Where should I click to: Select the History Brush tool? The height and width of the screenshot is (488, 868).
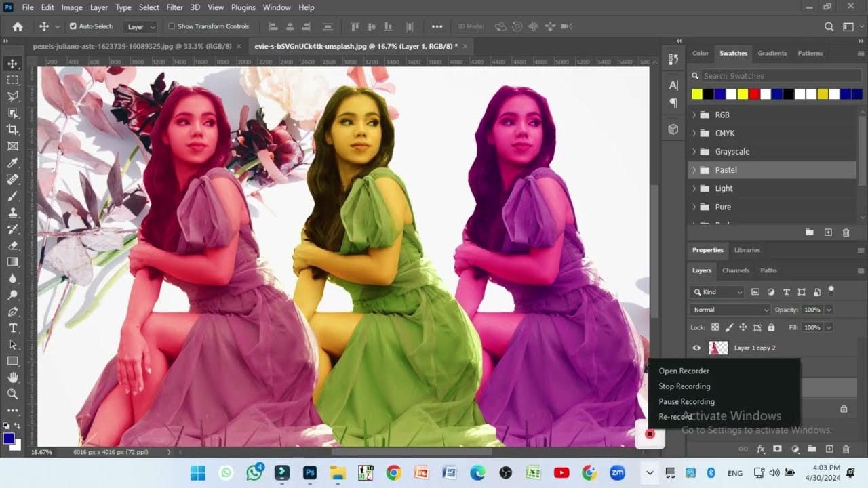[x=13, y=229]
